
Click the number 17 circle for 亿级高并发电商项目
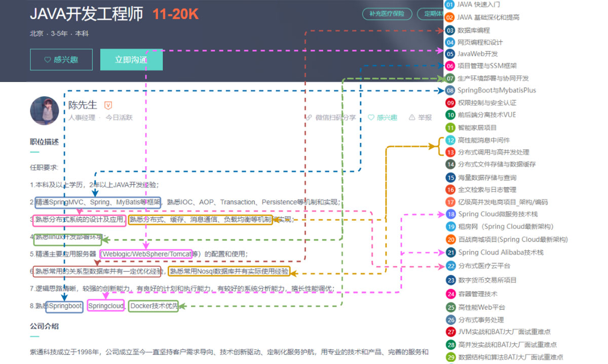(x=450, y=202)
